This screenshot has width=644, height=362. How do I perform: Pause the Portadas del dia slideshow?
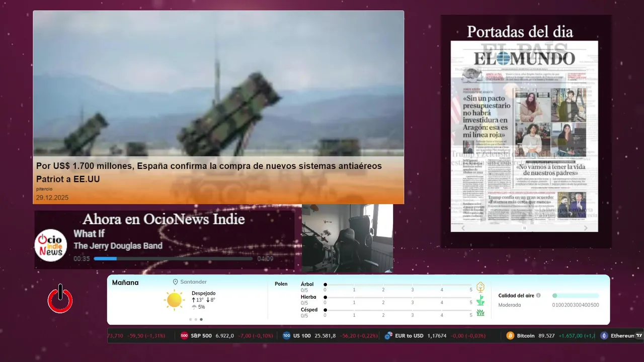(524, 228)
